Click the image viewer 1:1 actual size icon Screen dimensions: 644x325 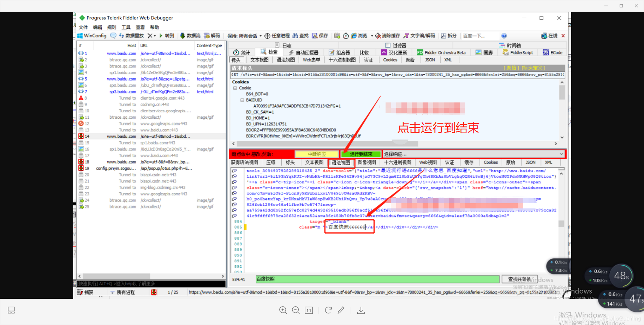[309, 310]
